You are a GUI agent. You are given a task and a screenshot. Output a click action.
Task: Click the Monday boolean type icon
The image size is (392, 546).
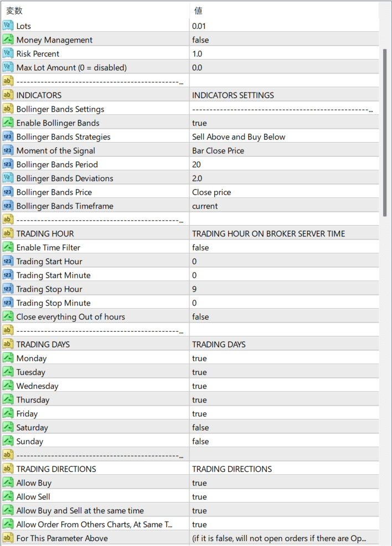(x=8, y=358)
